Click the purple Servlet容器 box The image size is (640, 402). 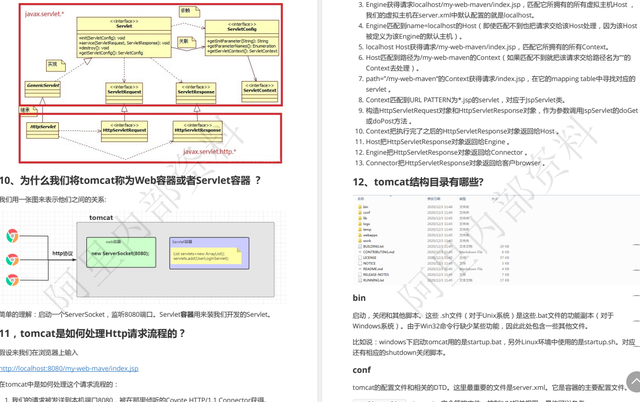coord(209,253)
